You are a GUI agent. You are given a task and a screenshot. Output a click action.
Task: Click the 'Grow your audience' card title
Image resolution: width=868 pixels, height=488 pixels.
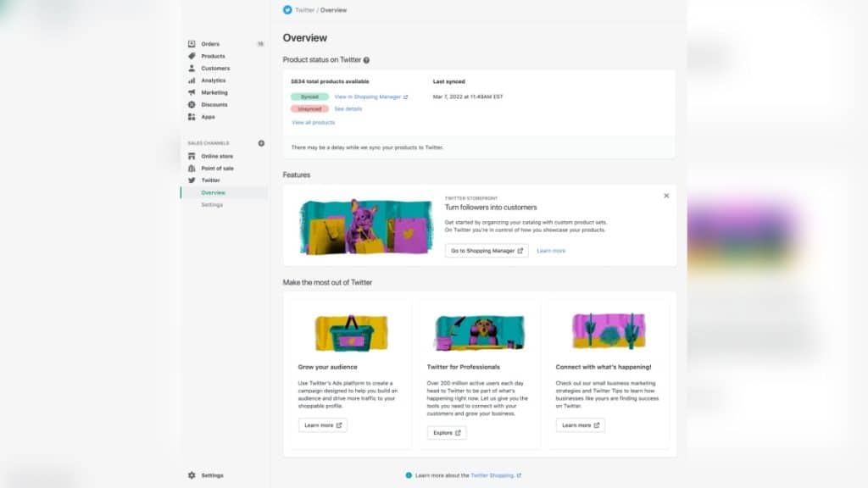pos(328,367)
